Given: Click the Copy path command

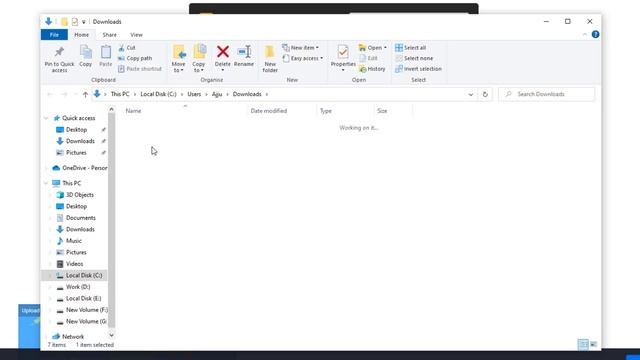Looking at the screenshot, I should point(135,58).
